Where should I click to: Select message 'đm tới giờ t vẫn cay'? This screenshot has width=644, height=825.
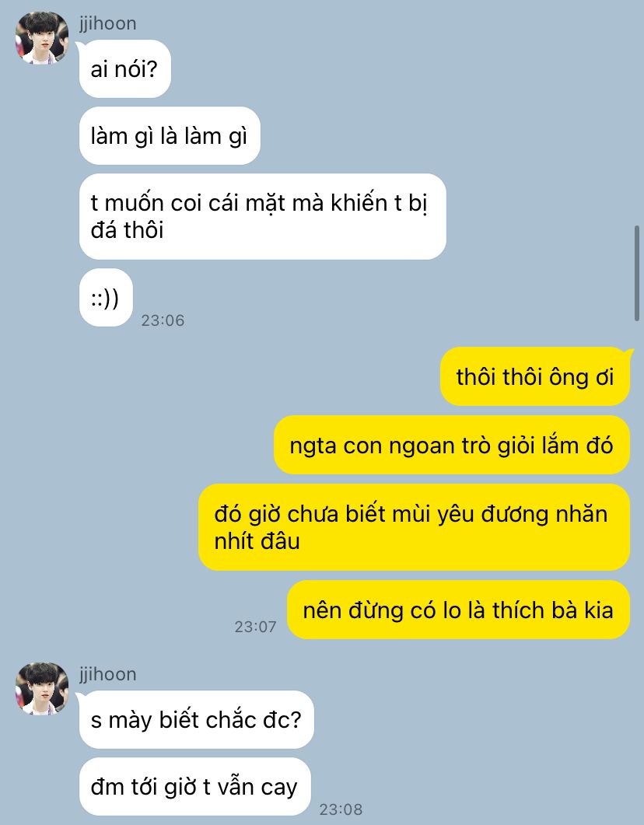[x=194, y=787]
